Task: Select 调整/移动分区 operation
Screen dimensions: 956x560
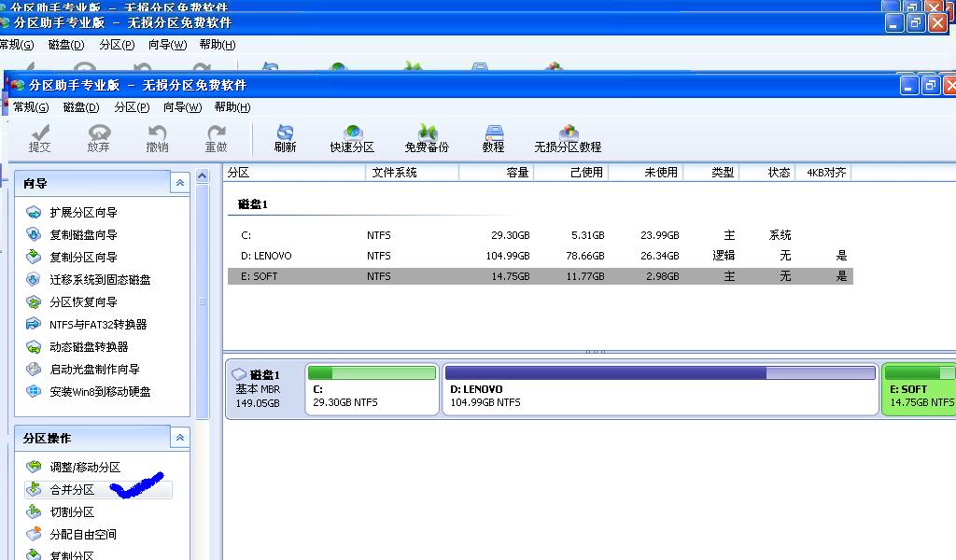Action: [x=73, y=467]
